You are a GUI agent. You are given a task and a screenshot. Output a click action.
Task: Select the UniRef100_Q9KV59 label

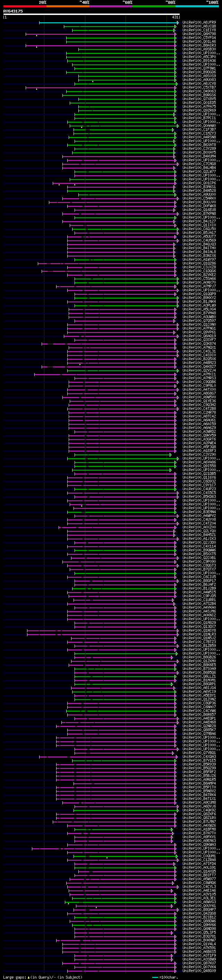tap(199, 436)
